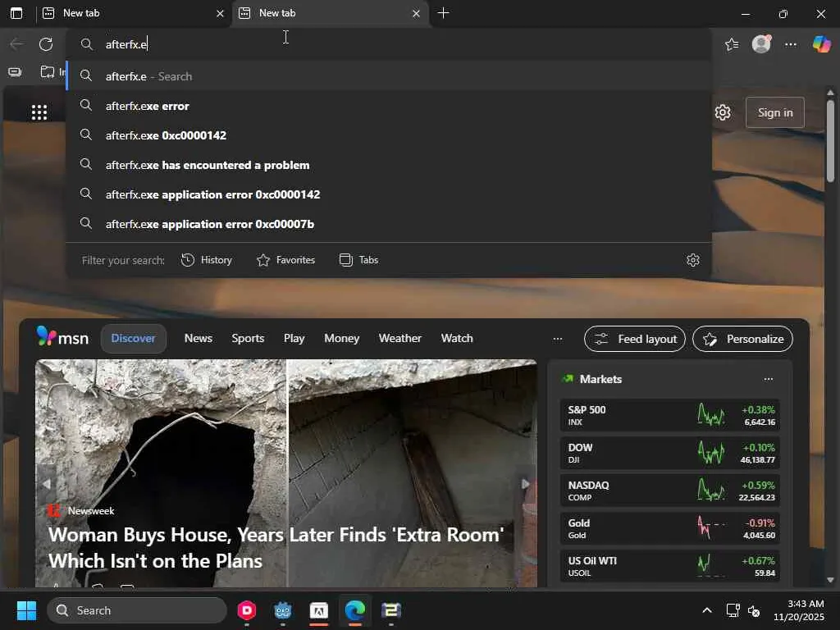The width and height of the screenshot is (840, 630).
Task: Open the NASDAQ market row
Action: [x=669, y=491]
